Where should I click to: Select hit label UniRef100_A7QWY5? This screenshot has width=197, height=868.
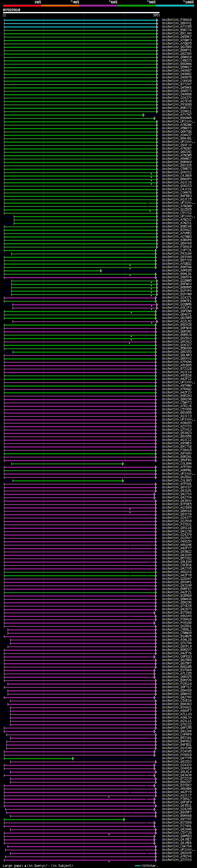(177, 43)
